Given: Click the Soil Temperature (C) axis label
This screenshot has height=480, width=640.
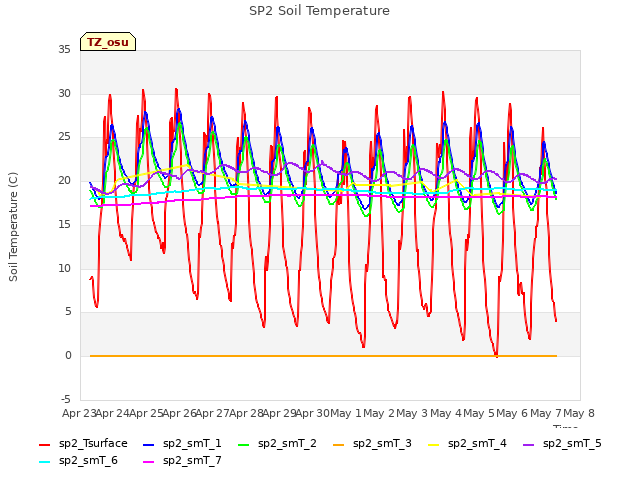Looking at the screenshot, I should coord(13,227).
